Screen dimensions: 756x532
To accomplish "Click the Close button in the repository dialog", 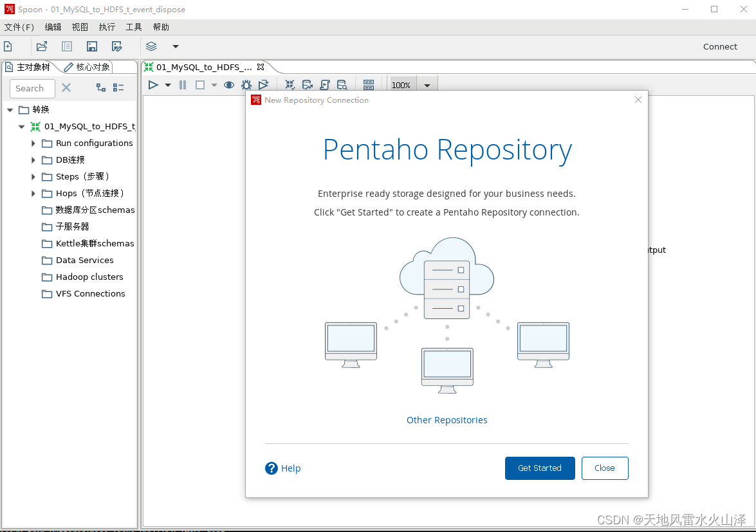I will 605,468.
